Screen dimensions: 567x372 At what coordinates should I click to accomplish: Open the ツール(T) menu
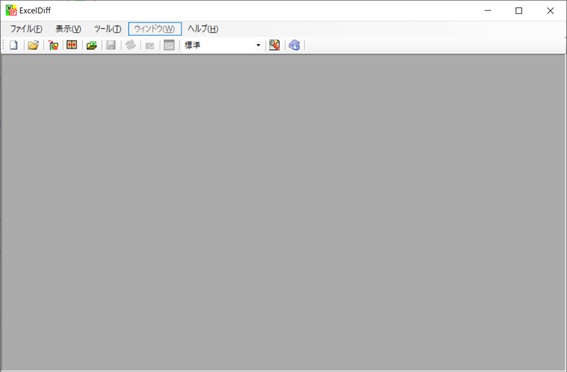click(x=107, y=29)
